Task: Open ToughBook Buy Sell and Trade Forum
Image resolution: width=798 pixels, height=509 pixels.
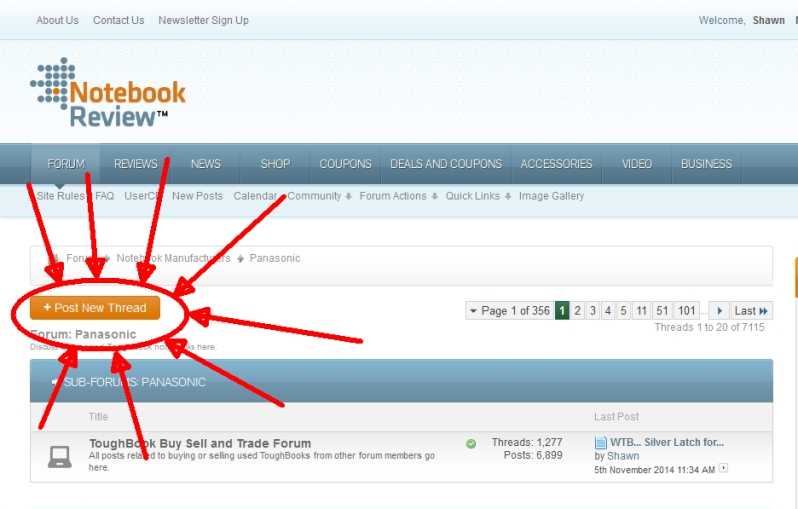Action: 200,443
